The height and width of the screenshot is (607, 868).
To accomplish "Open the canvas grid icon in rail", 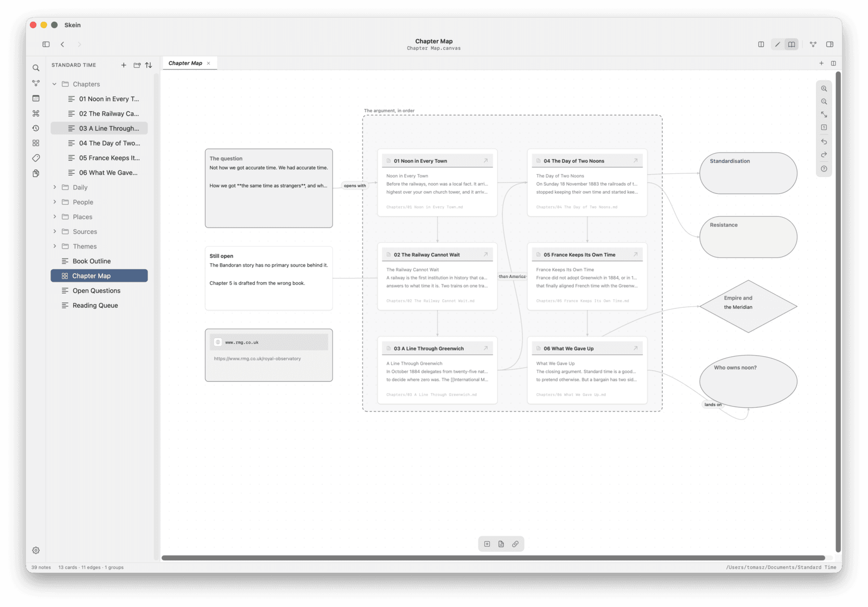I will 36,143.
